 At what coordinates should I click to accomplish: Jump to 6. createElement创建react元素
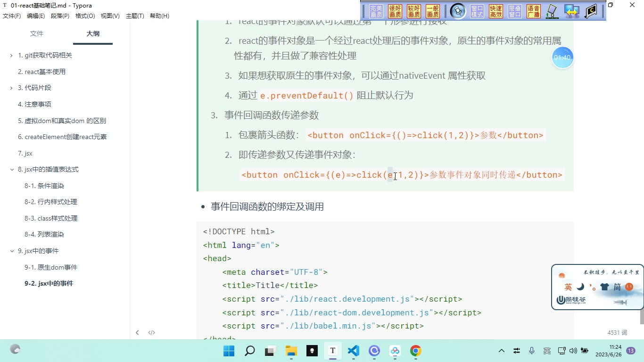pyautogui.click(x=62, y=137)
